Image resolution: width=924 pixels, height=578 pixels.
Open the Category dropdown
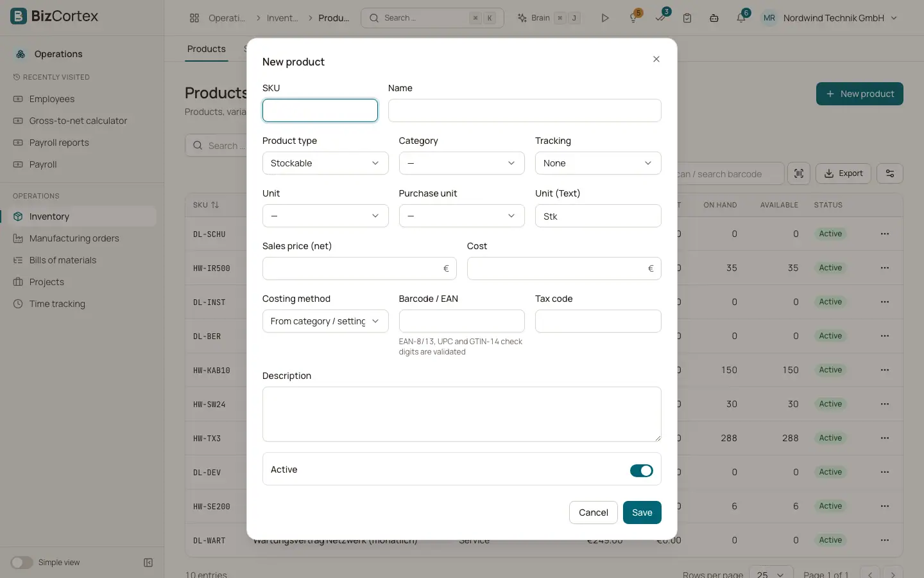(461, 163)
